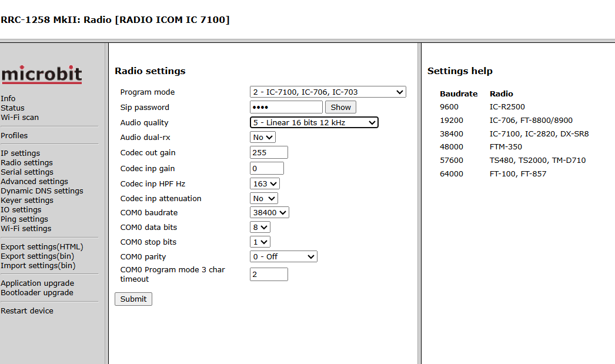Click Restart device link
The image size is (615, 364).
27,310
